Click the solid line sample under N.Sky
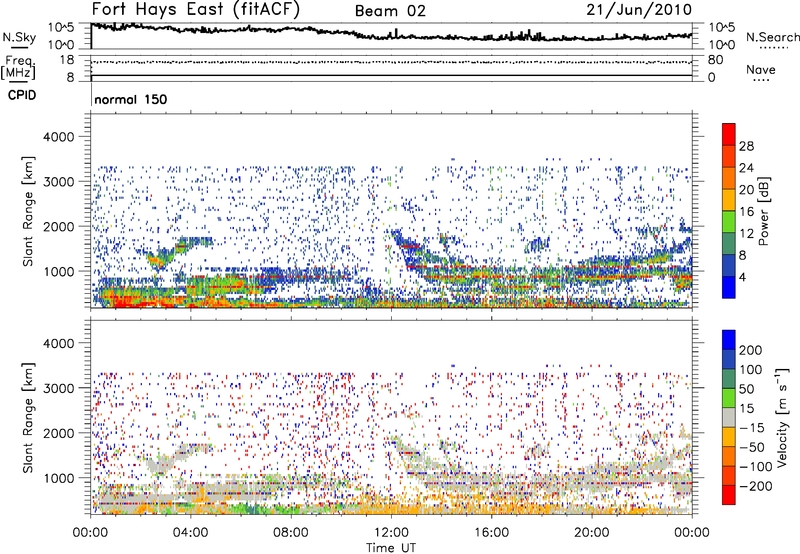The width and height of the screenshot is (800, 554). pyautogui.click(x=19, y=47)
